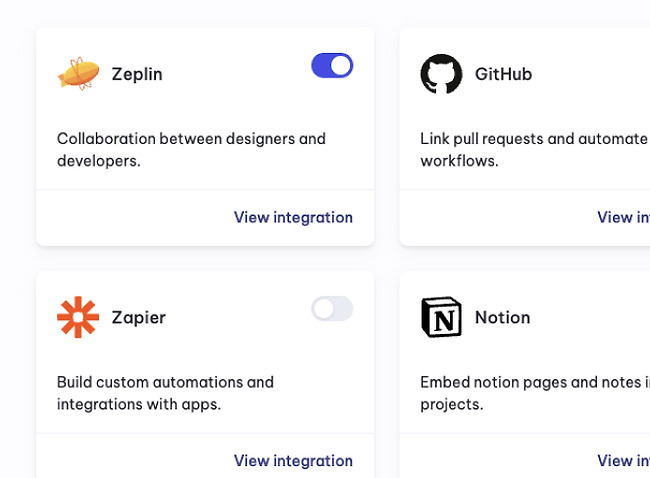The image size is (650, 478).
Task: Select the Zapier title text
Action: point(138,318)
